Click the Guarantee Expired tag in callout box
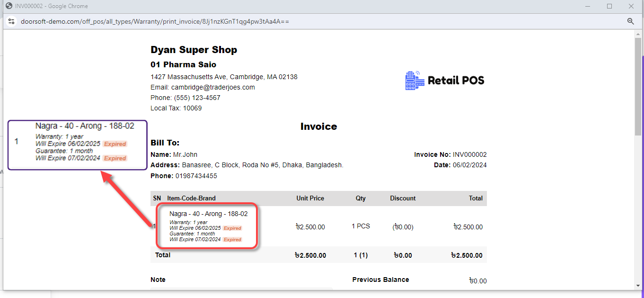Image resolution: width=644 pixels, height=298 pixels. [x=114, y=158]
